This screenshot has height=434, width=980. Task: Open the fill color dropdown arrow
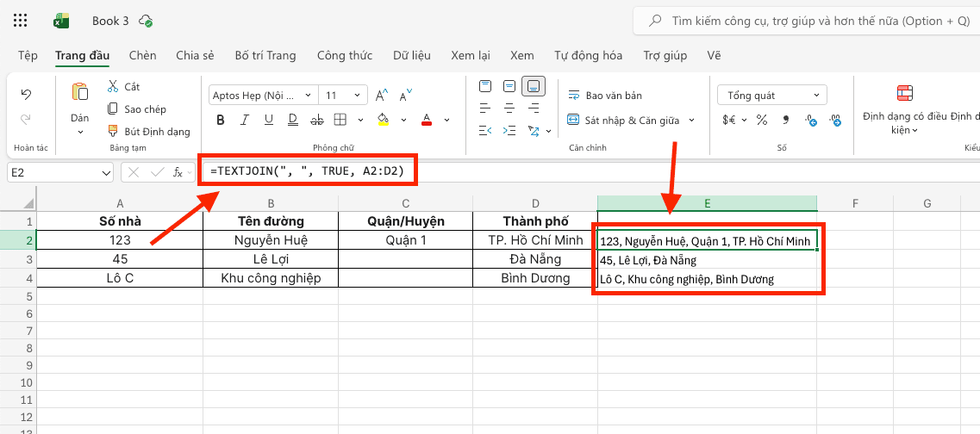[x=403, y=120]
